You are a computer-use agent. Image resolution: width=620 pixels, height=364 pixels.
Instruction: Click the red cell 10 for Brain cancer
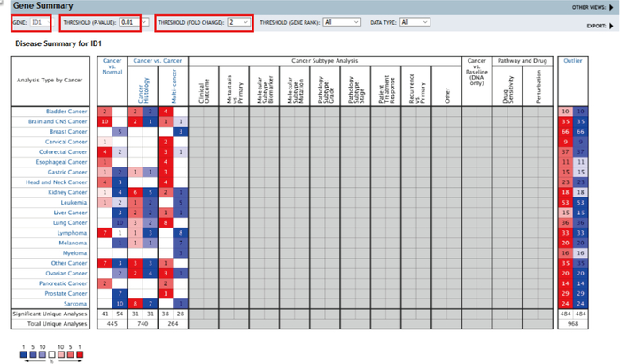click(105, 121)
